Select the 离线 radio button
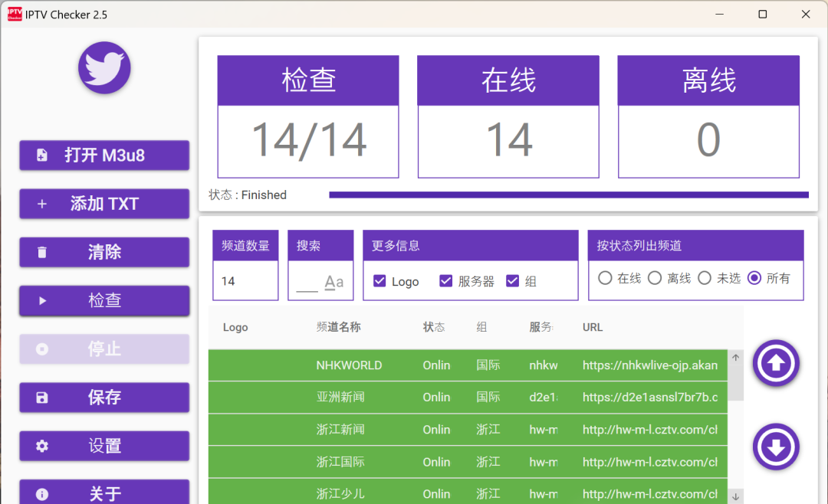The image size is (828, 504). (x=655, y=277)
